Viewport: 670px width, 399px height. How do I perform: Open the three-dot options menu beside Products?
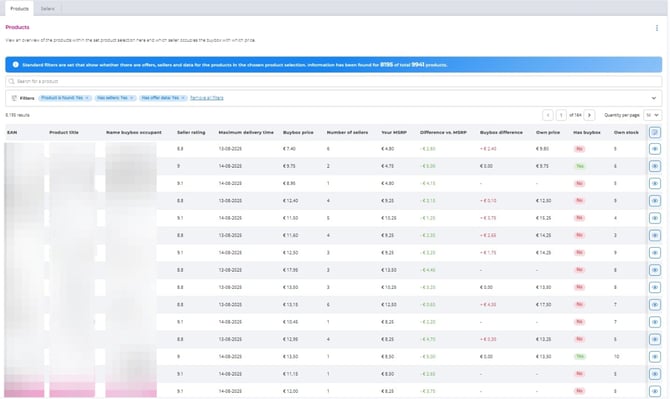click(x=656, y=28)
